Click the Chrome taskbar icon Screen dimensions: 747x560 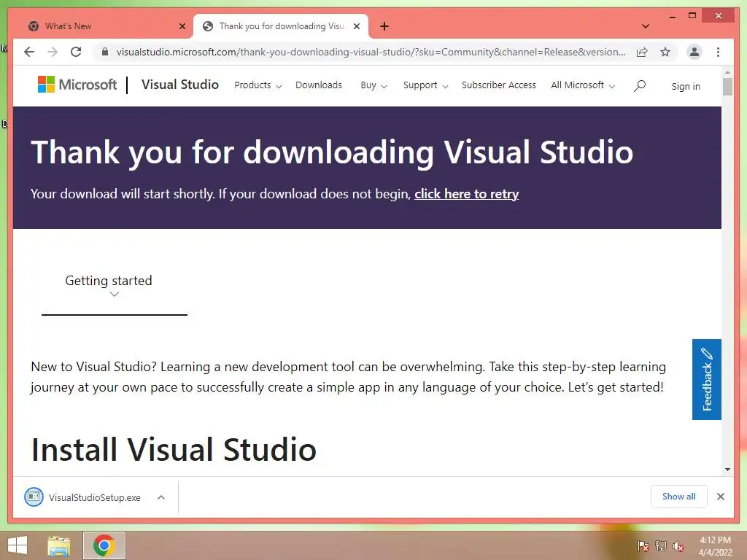point(104,545)
